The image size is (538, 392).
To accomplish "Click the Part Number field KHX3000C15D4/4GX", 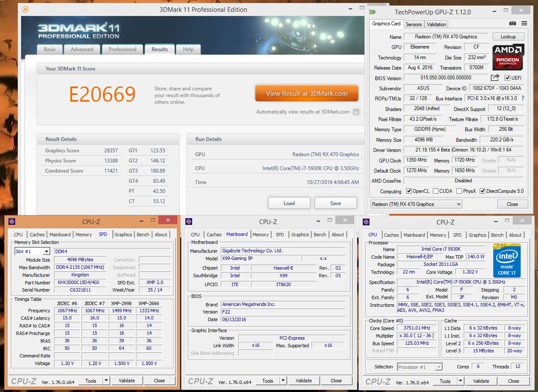I will point(80,282).
